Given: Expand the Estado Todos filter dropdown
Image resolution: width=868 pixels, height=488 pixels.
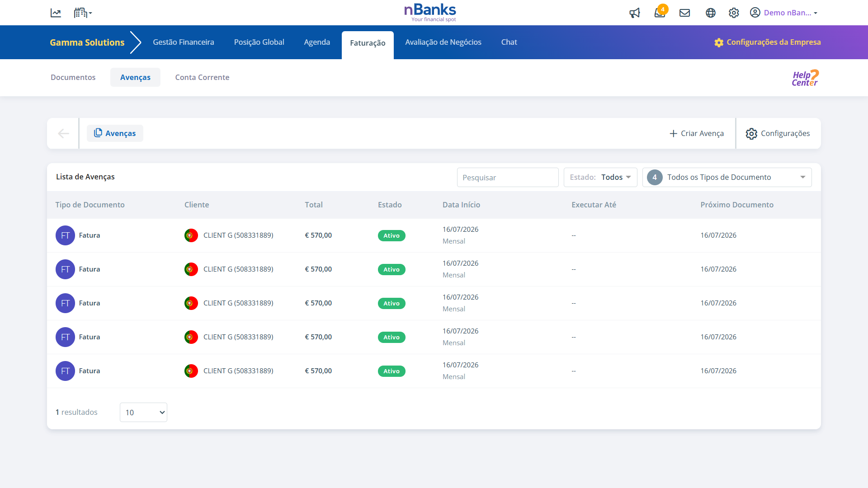Looking at the screenshot, I should point(600,177).
